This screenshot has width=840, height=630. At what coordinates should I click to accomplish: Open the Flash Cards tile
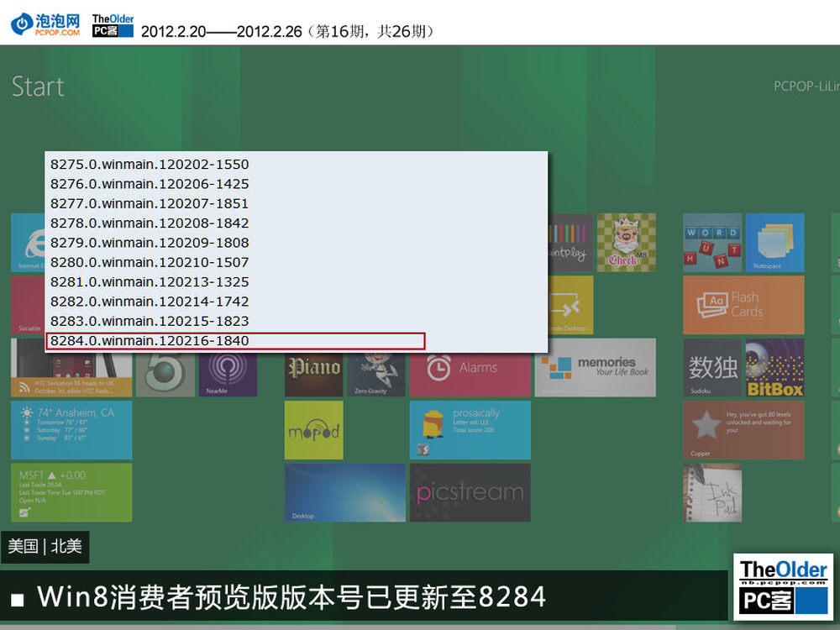(743, 305)
